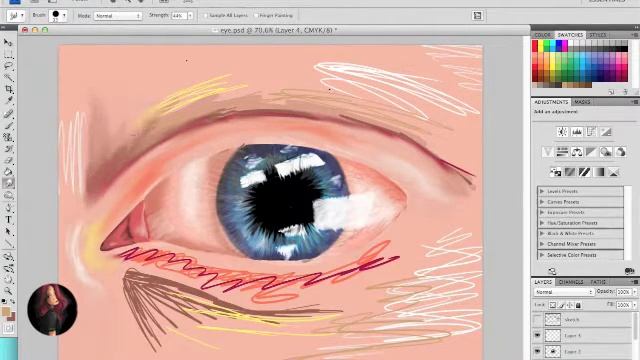Viewport: 640px width, 360px height.
Task: Open layer blend mode Normal dropdown
Action: 564,292
